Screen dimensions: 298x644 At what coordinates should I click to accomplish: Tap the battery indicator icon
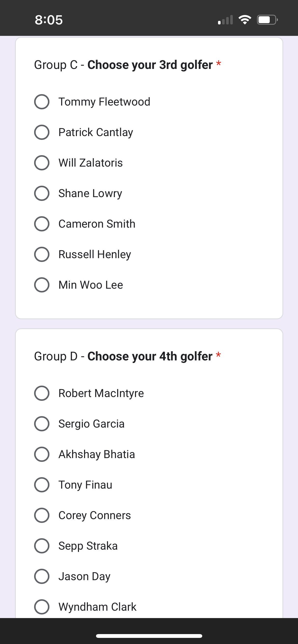pyautogui.click(x=267, y=20)
